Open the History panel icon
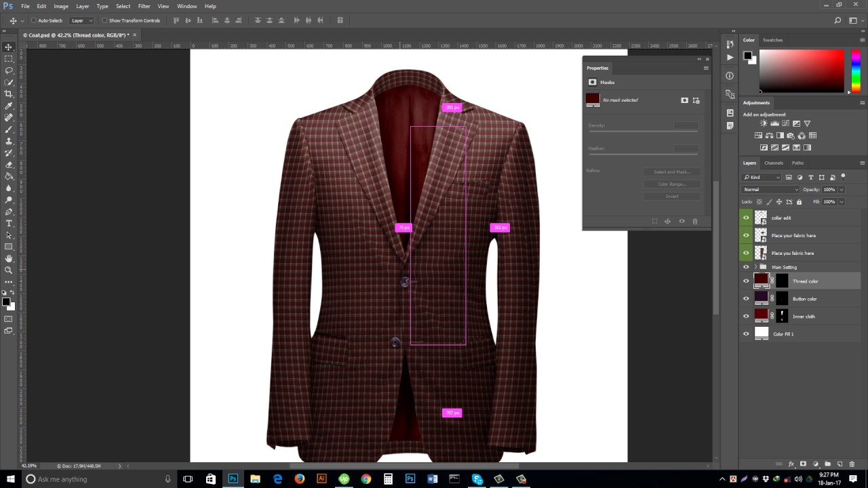Screen dimensions: 868x488 730,44
